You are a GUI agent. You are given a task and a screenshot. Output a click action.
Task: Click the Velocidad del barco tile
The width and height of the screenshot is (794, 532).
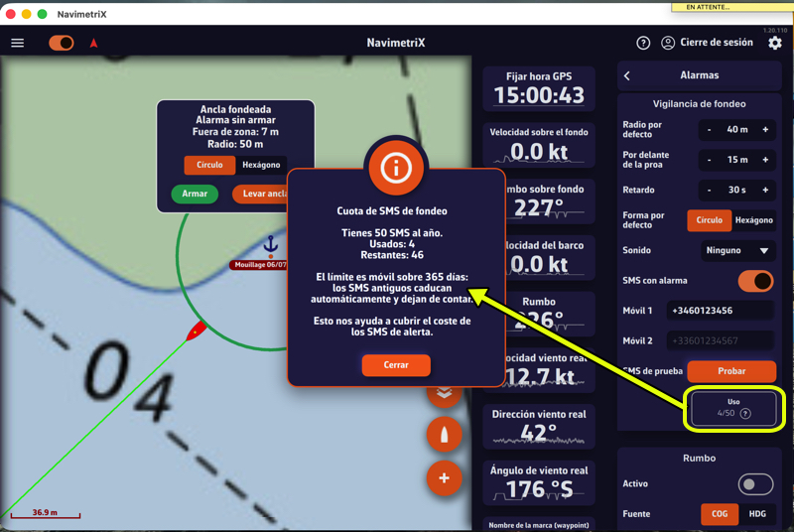tap(550, 258)
